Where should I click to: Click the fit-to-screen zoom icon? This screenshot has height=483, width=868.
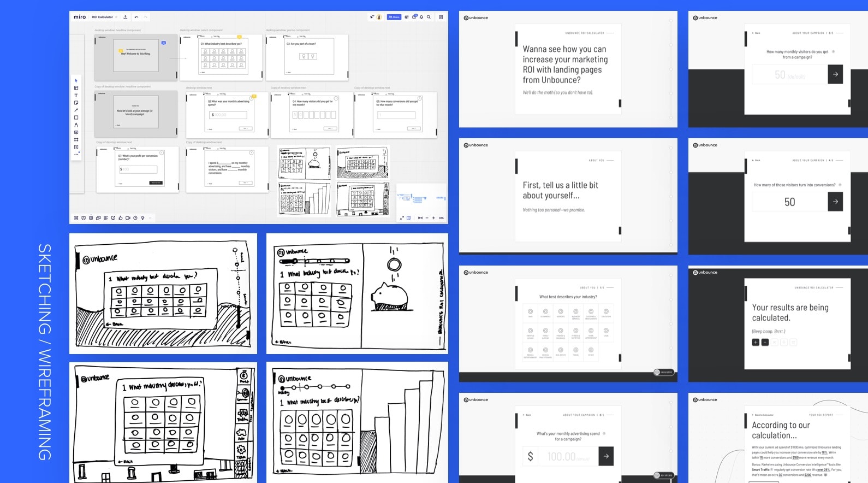tap(420, 217)
